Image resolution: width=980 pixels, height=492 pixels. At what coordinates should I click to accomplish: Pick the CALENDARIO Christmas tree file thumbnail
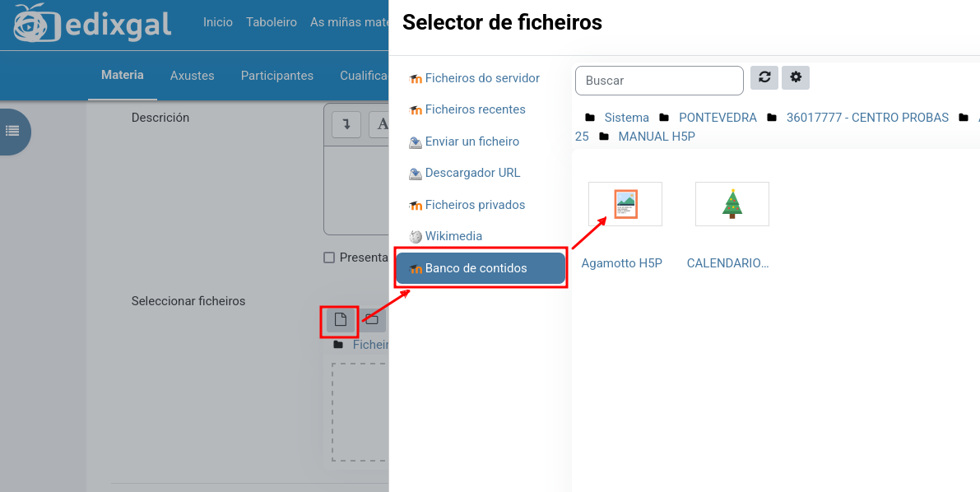point(732,204)
